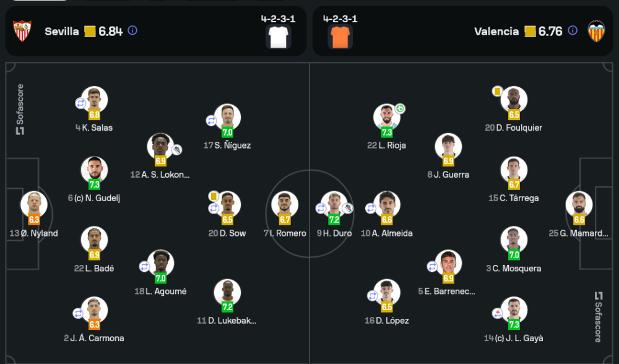Open the info icon beside Valencia's 6.76 rating
619x364 pixels.
(573, 30)
